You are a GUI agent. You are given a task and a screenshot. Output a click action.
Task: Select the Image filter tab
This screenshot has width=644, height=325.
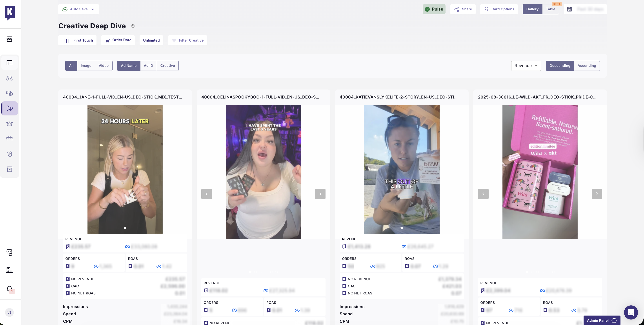coord(86,66)
